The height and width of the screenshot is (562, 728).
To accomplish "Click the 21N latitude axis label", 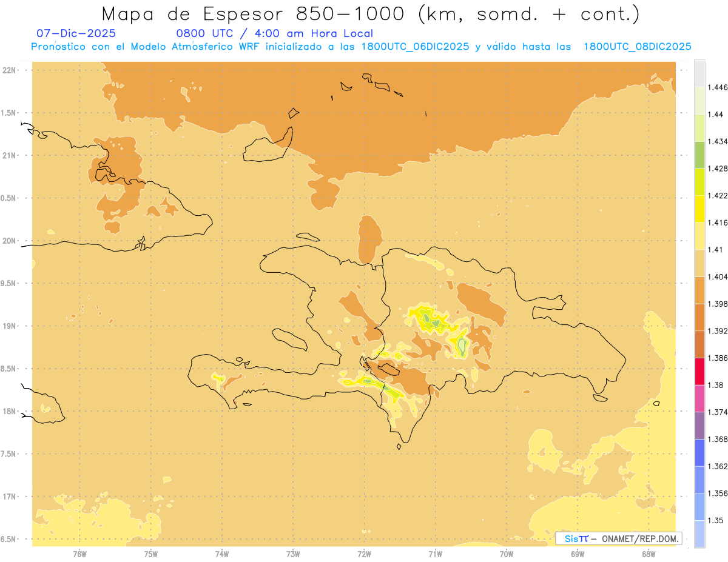I will tap(10, 155).
